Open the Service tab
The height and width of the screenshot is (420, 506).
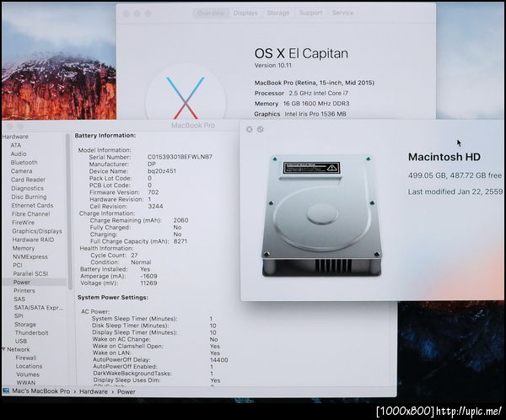click(342, 13)
